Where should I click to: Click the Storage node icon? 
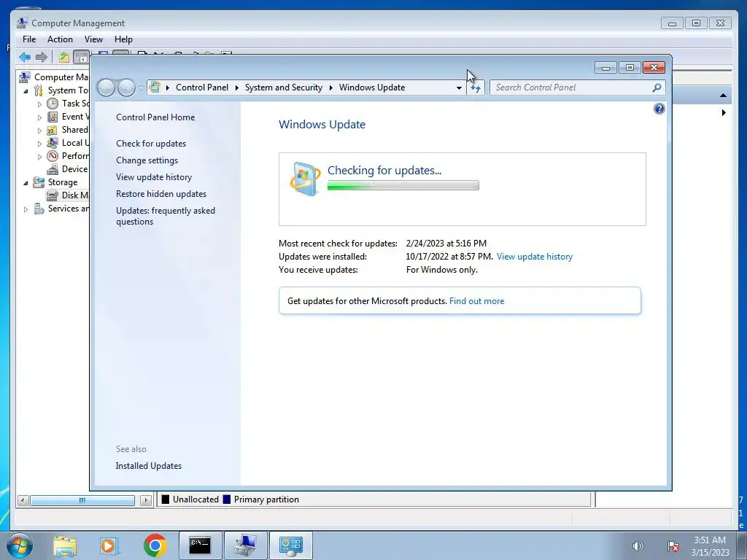click(39, 182)
